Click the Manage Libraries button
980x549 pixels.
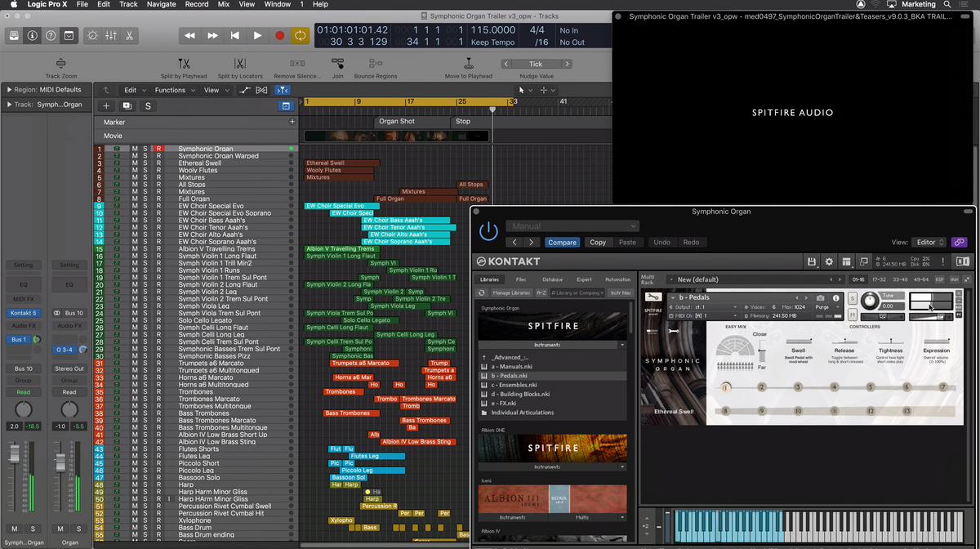point(511,292)
